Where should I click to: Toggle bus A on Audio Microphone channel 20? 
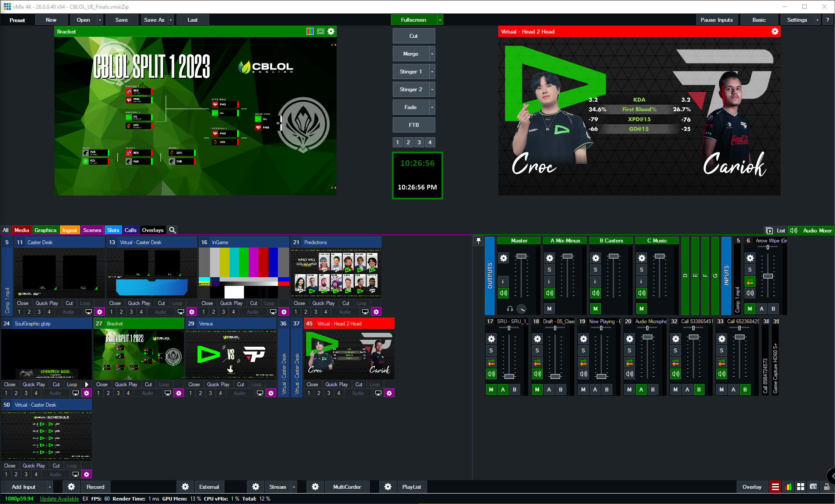pyautogui.click(x=641, y=390)
